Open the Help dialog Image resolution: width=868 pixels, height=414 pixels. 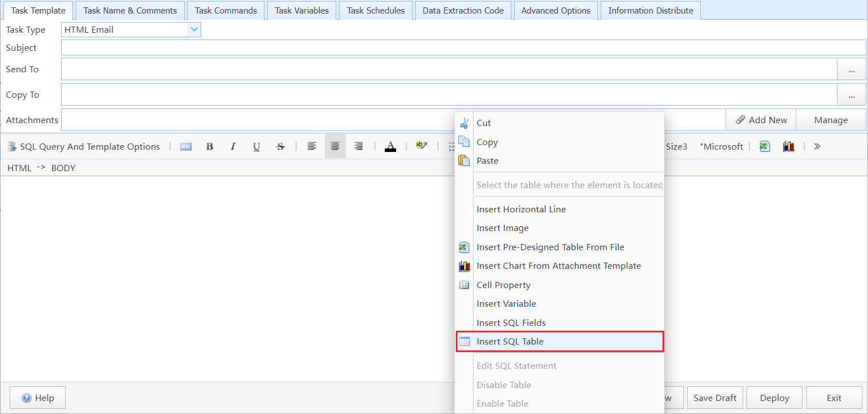pos(37,398)
